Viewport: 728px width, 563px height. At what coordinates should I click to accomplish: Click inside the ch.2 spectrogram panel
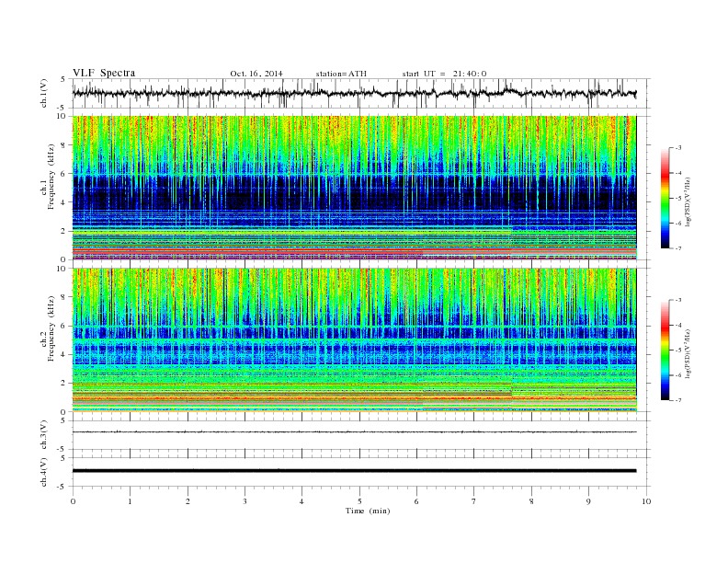pyautogui.click(x=354, y=340)
